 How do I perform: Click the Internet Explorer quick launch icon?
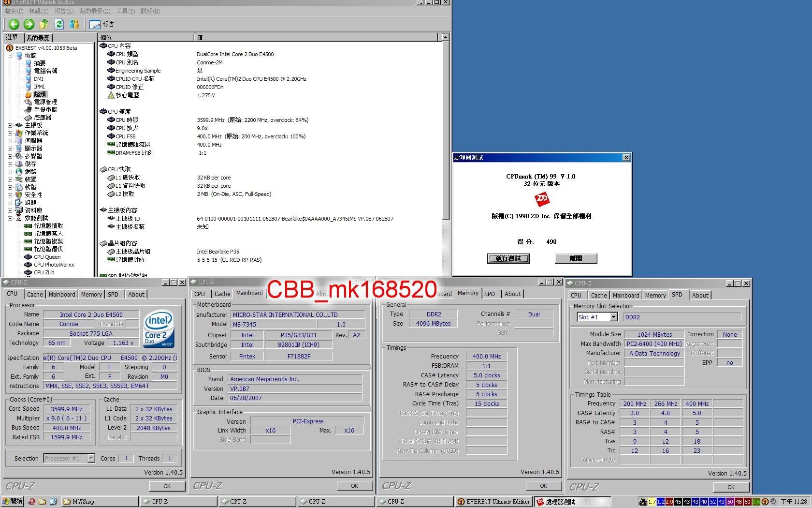click(53, 502)
